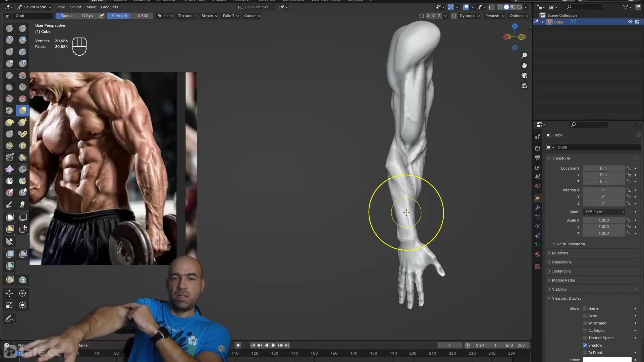Expand the Relations panel
Image resolution: width=644 pixels, height=362 pixels.
(x=560, y=253)
